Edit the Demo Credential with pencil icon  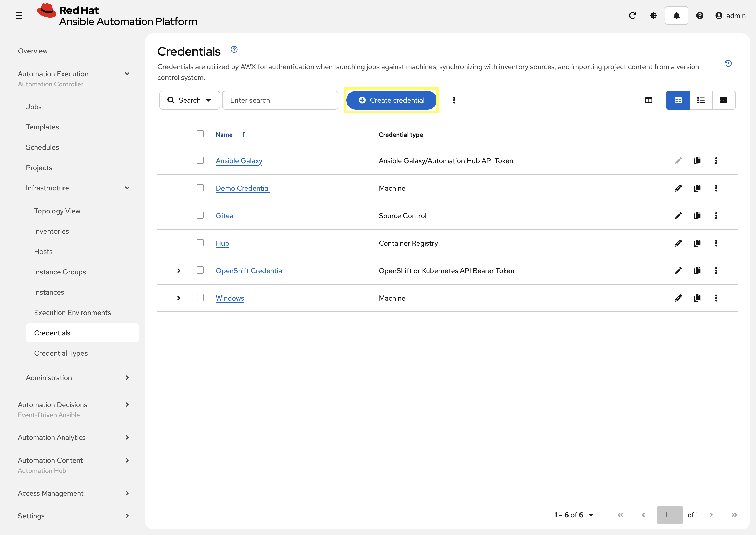tap(678, 188)
